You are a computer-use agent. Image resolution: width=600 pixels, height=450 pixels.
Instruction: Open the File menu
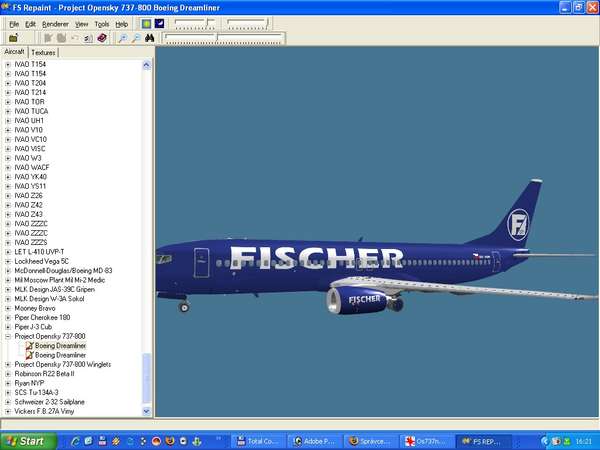(x=14, y=24)
